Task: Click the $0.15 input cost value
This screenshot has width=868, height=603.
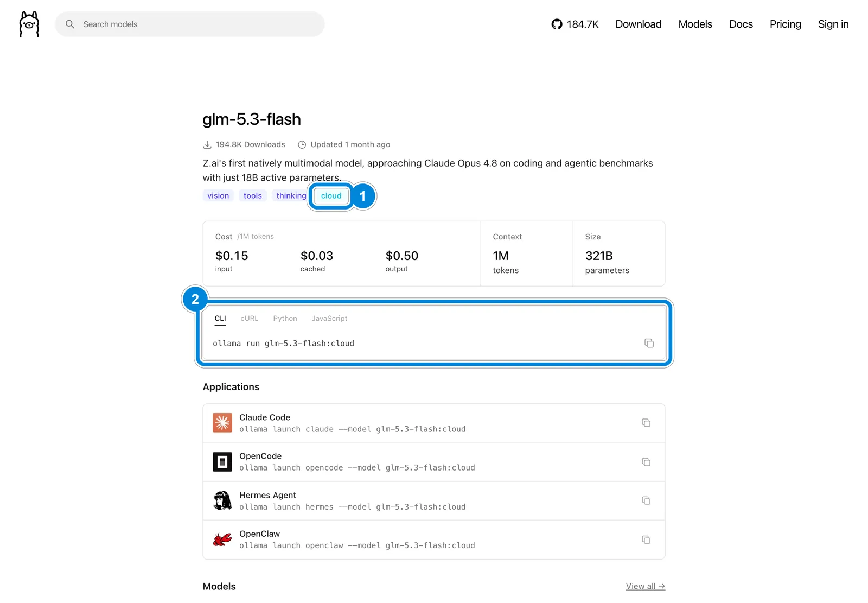Action: [232, 256]
